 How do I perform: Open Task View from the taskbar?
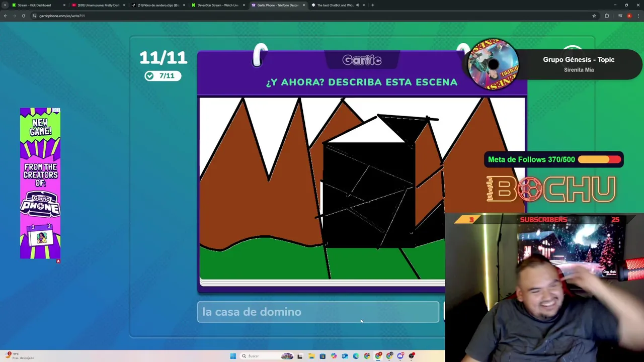tap(300, 356)
